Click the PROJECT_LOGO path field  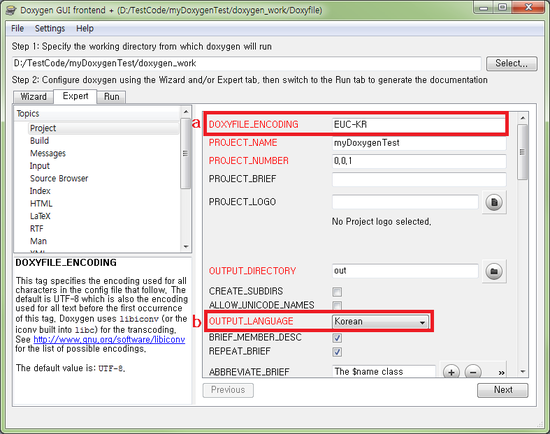[x=405, y=202]
